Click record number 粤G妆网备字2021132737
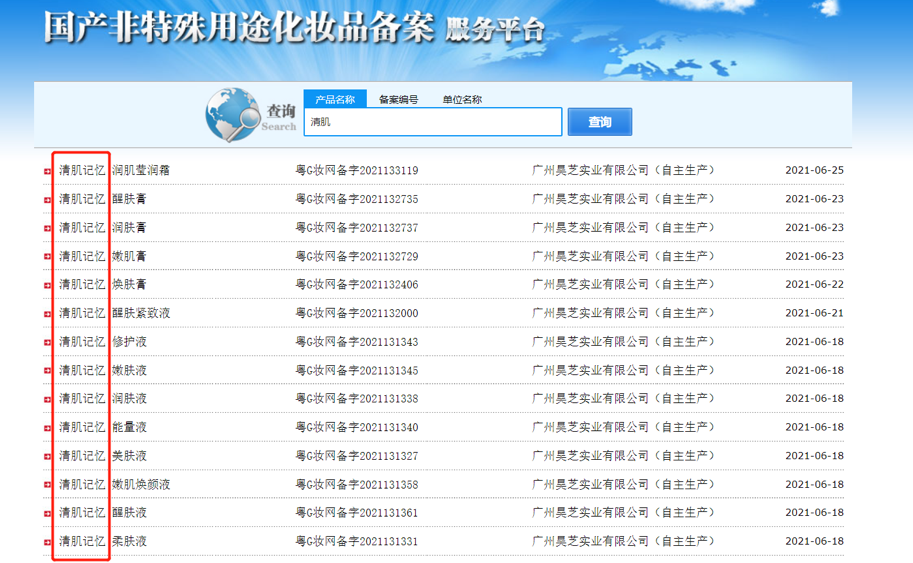The height and width of the screenshot is (563, 913). tap(356, 227)
